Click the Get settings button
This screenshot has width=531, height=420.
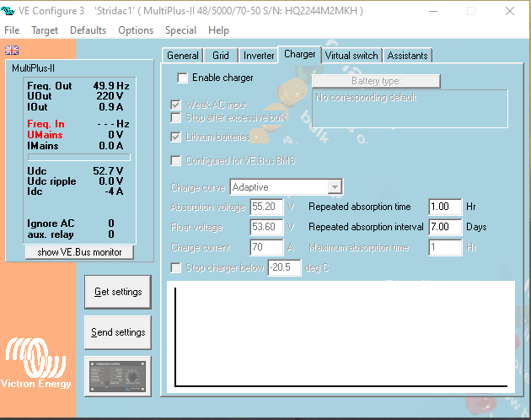pyautogui.click(x=118, y=292)
